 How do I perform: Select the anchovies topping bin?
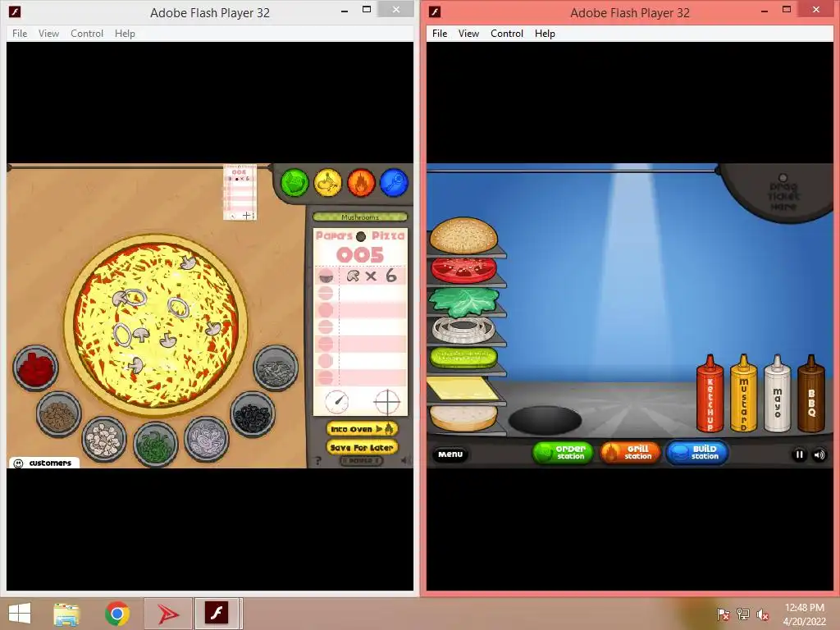(x=276, y=368)
